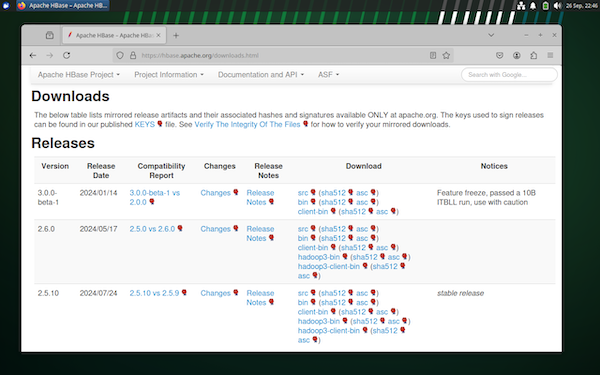Open Verify The Integrity Of The Files link

click(x=247, y=124)
